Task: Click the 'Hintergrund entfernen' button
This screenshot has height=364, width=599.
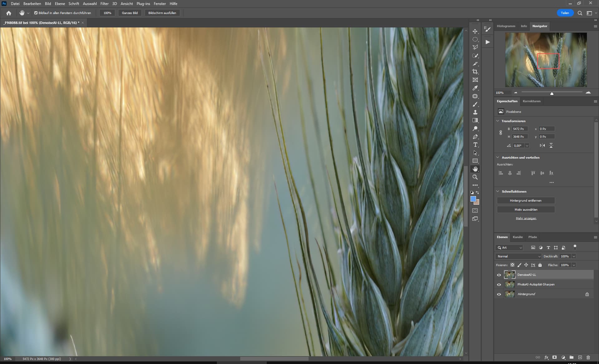Action: point(526,201)
